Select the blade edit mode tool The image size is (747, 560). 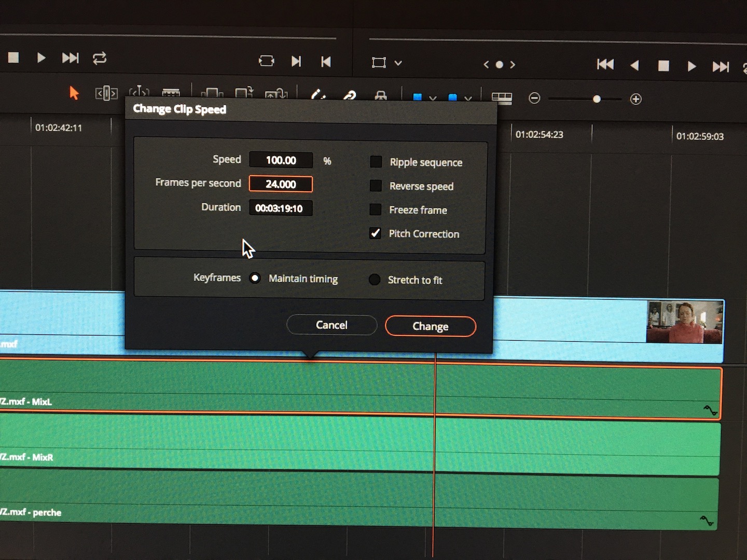171,92
